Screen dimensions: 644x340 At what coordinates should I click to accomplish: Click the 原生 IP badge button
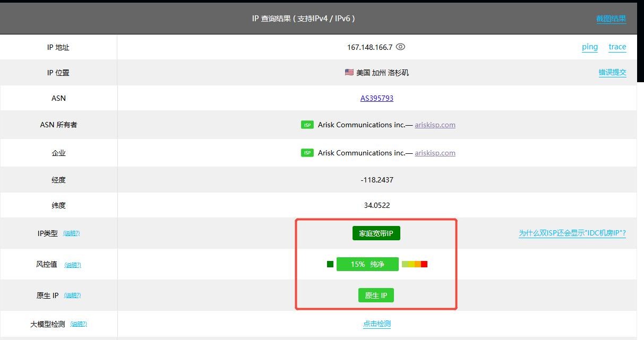(x=376, y=295)
